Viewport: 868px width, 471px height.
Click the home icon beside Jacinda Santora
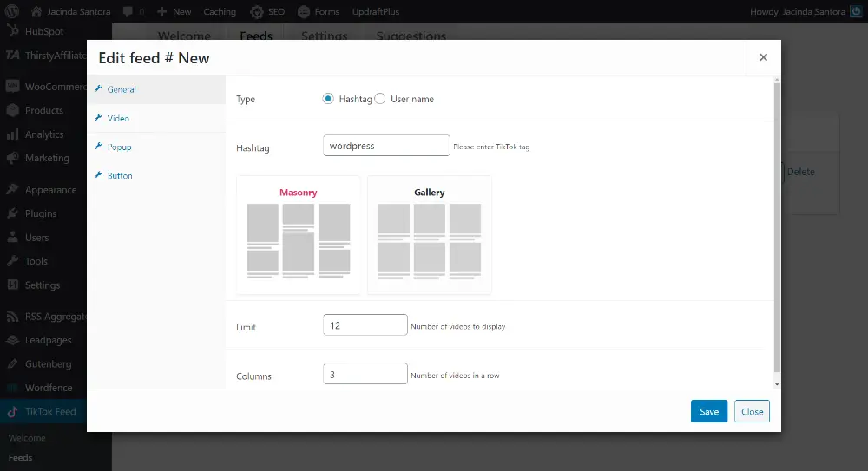click(x=36, y=11)
